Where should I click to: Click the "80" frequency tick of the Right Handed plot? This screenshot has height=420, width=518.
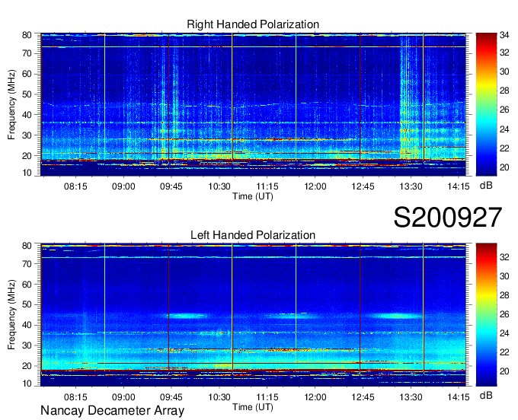coord(27,35)
